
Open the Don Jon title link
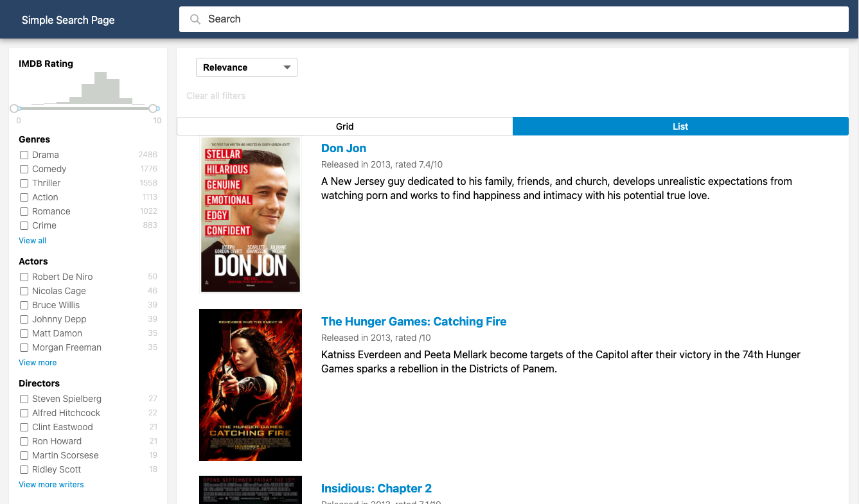(344, 148)
